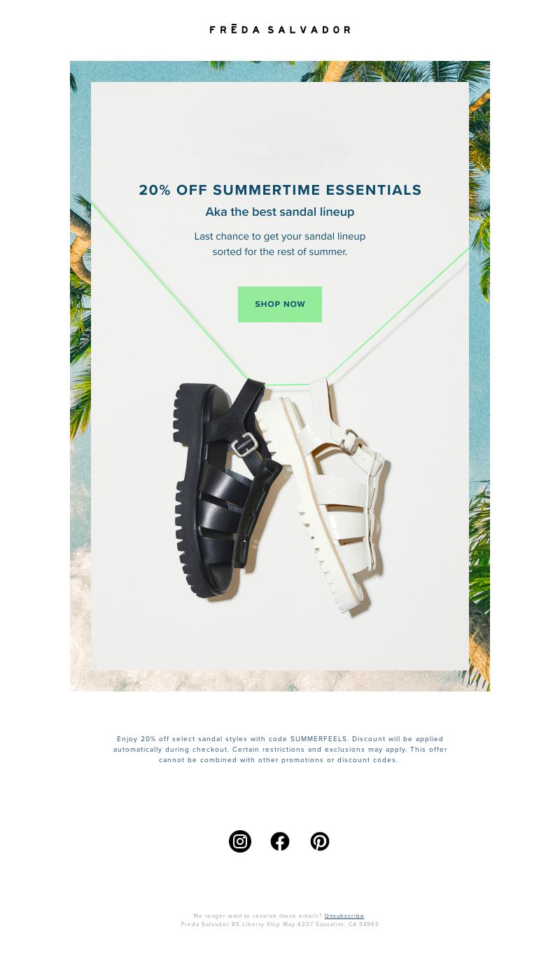Click the 'No longer want to receive' text
The image size is (560, 964).
tap(258, 916)
